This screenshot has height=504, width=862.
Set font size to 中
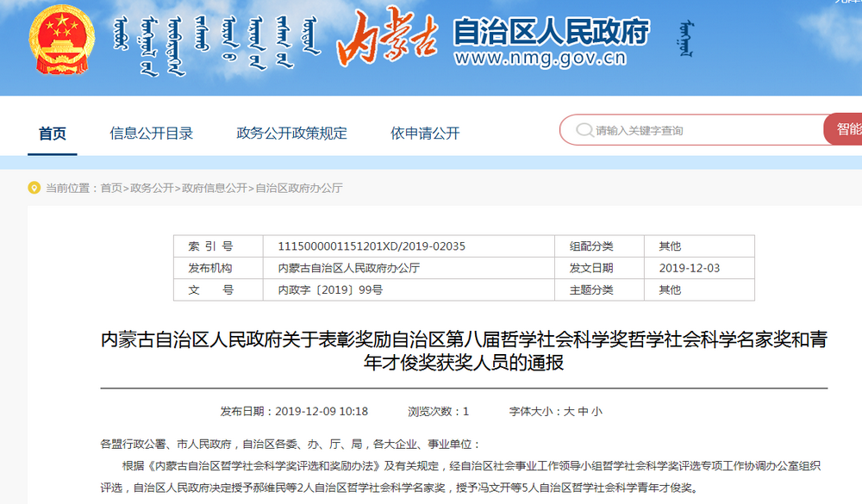pos(583,412)
